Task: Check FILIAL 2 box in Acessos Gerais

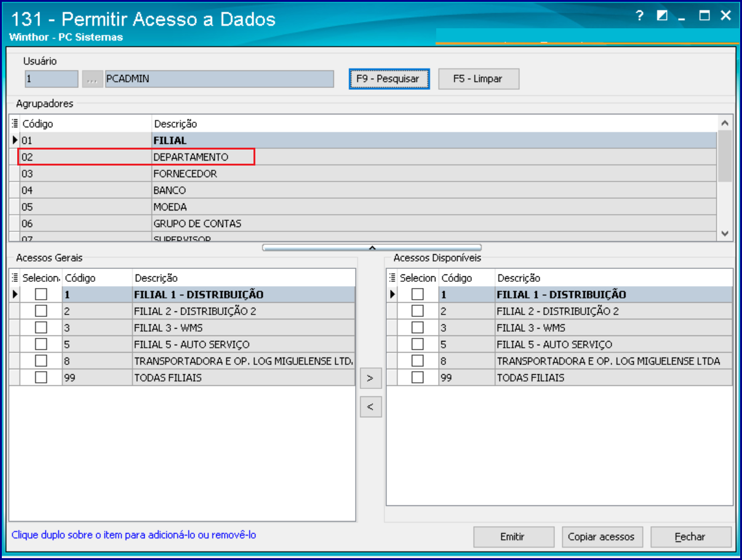Action: pos(41,311)
